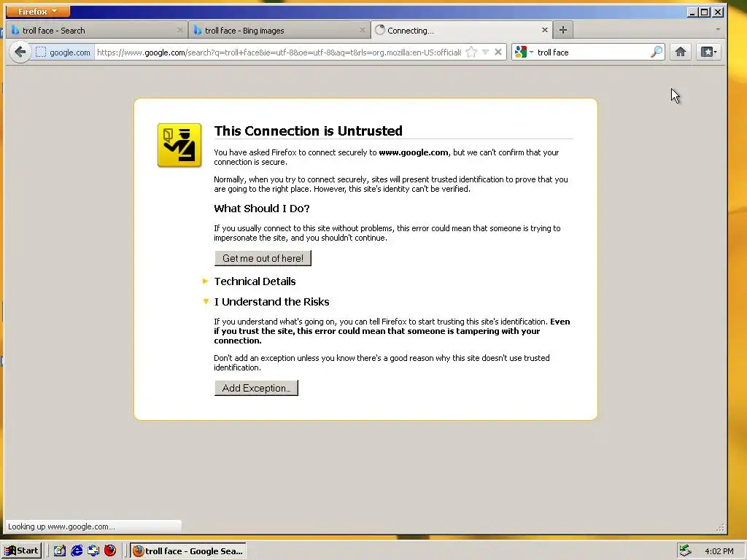Click 'Get me out of here!' button
The height and width of the screenshot is (560, 747).
(x=263, y=258)
